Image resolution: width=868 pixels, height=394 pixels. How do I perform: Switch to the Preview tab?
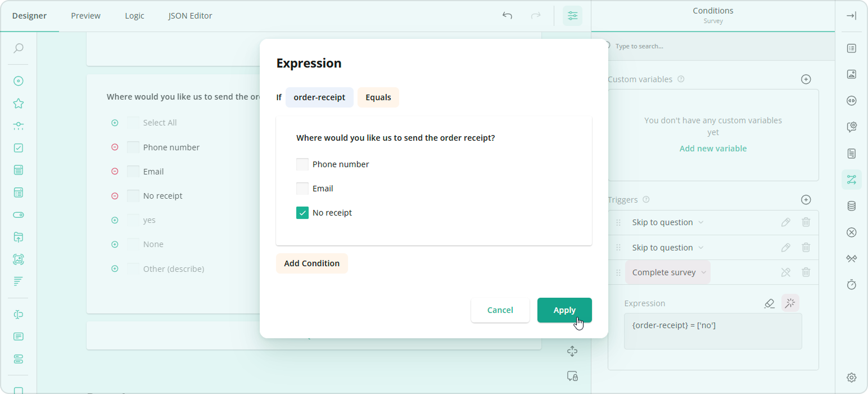(85, 16)
